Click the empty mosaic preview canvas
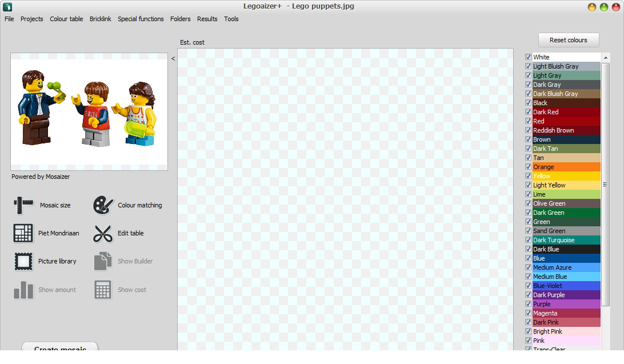The height and width of the screenshot is (364, 624). click(345, 199)
